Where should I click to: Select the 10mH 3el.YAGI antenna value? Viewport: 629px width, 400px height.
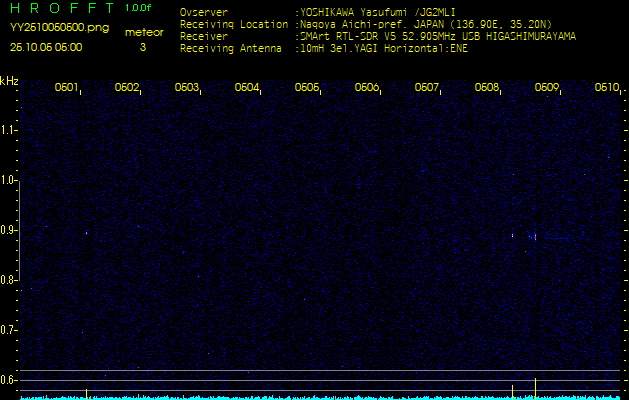383,49
